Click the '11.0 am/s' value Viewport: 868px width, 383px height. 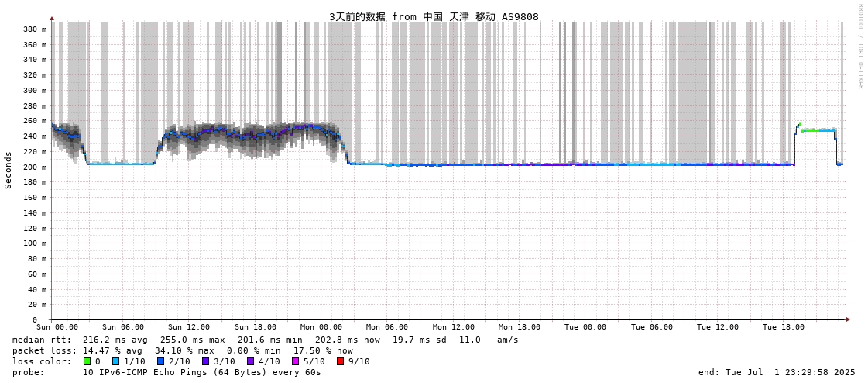(489, 340)
